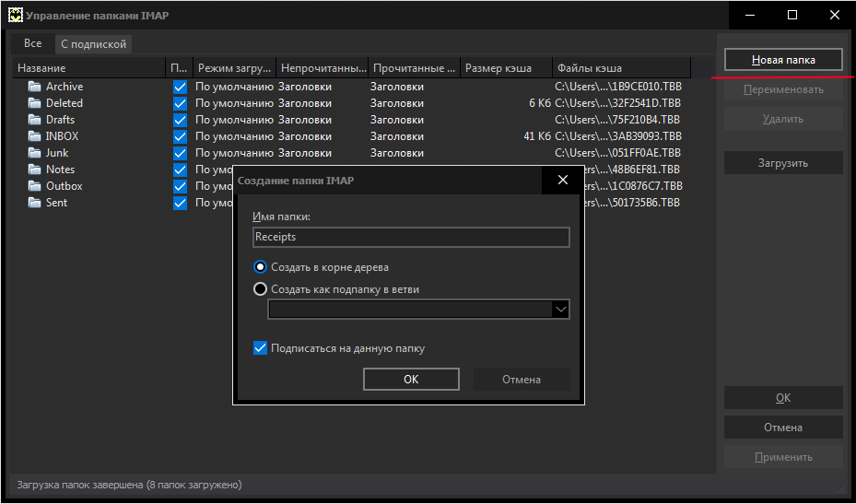Click the '41 Кб' cache size cell
This screenshot has height=504, width=856.
[537, 136]
